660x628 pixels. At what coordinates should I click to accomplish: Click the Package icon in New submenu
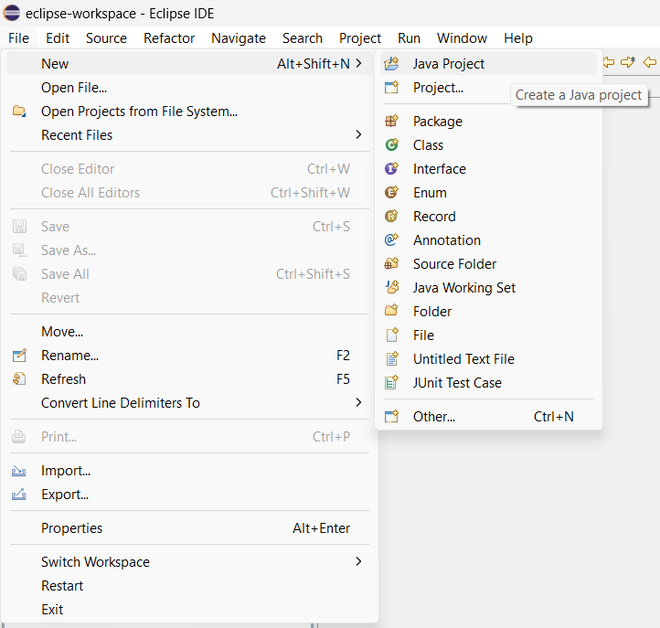point(392,122)
